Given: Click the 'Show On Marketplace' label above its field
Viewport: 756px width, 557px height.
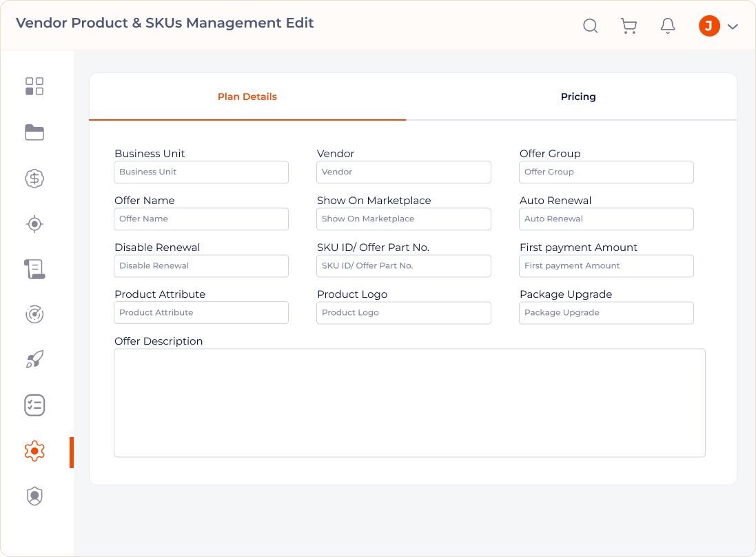Looking at the screenshot, I should coord(374,200).
